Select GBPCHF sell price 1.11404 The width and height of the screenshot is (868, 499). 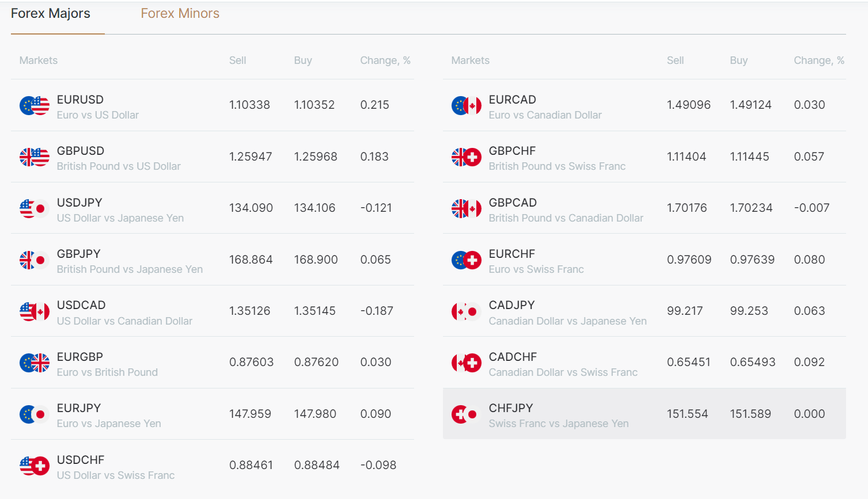coord(687,157)
